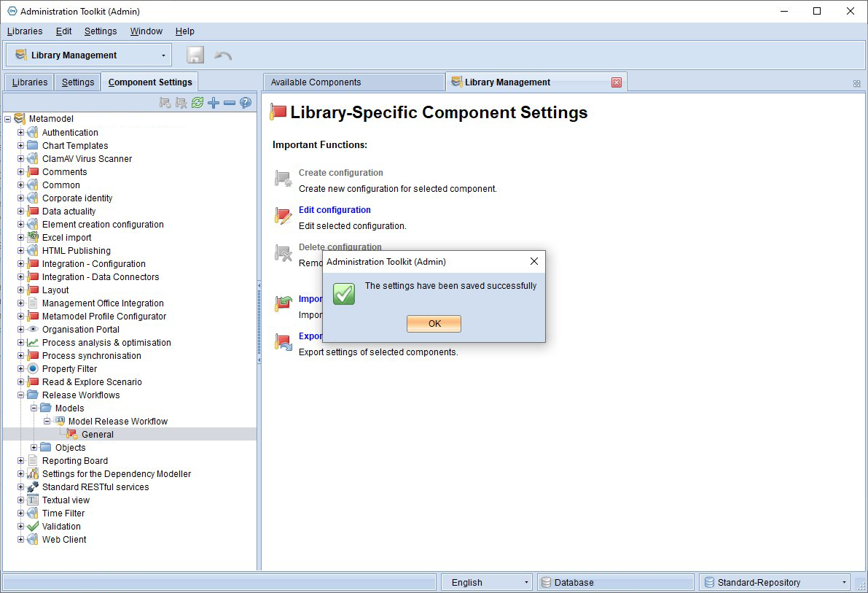
Task: Expand the Objects folder node
Action: [x=34, y=448]
